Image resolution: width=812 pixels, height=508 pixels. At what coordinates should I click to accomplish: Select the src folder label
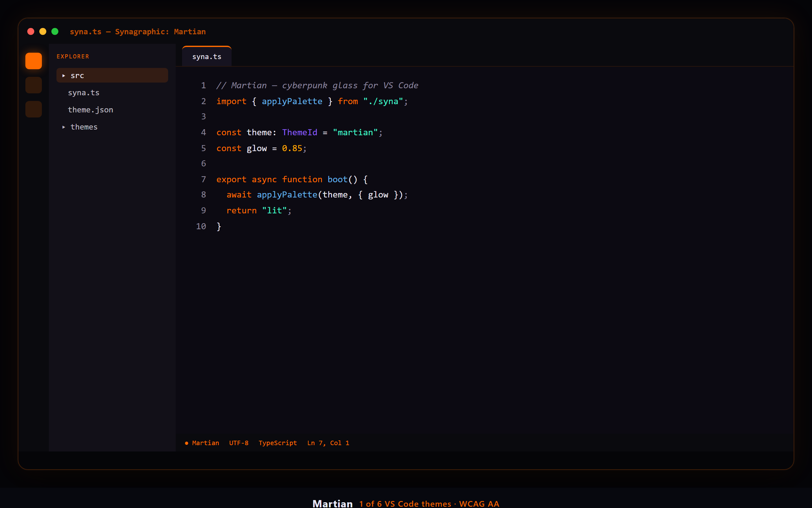pos(77,76)
